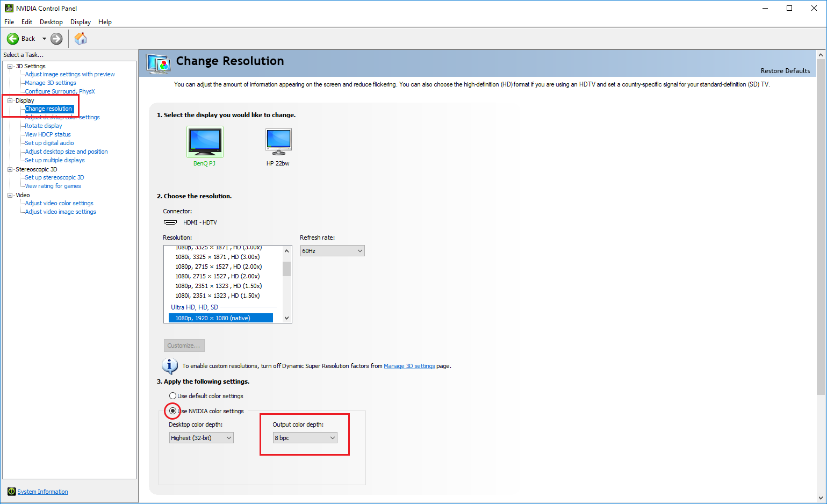The image size is (827, 504).
Task: Click the HDMI connector icon
Action: 170,222
